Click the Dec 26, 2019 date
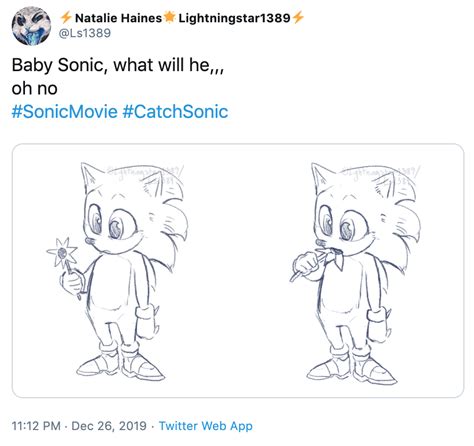 tap(109, 426)
